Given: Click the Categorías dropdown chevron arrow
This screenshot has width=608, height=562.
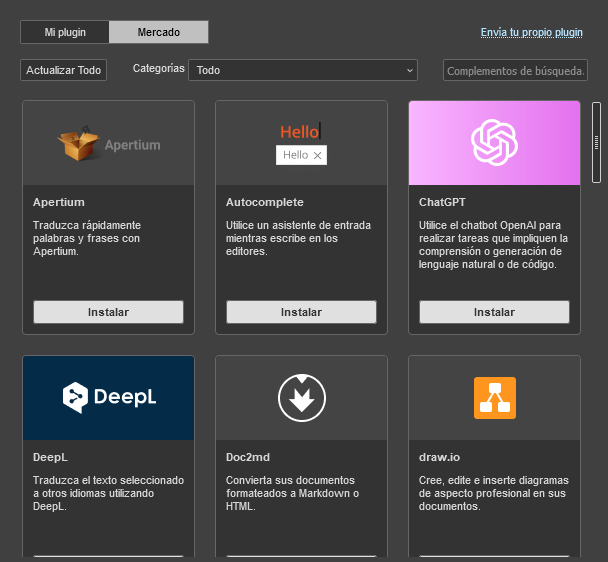Looking at the screenshot, I should pos(409,70).
